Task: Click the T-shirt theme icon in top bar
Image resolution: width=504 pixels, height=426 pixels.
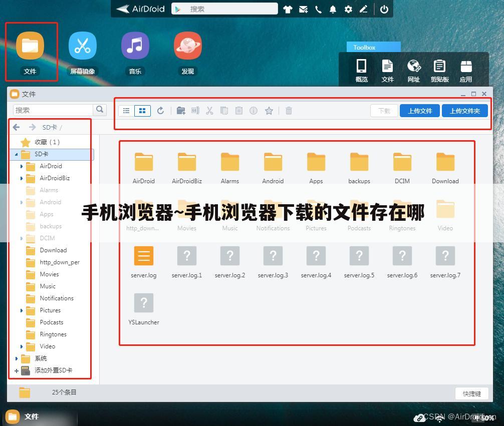Action: click(288, 10)
